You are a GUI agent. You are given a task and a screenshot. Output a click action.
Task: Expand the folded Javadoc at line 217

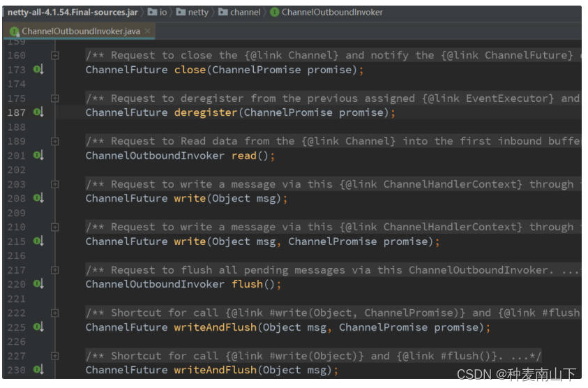(x=54, y=270)
